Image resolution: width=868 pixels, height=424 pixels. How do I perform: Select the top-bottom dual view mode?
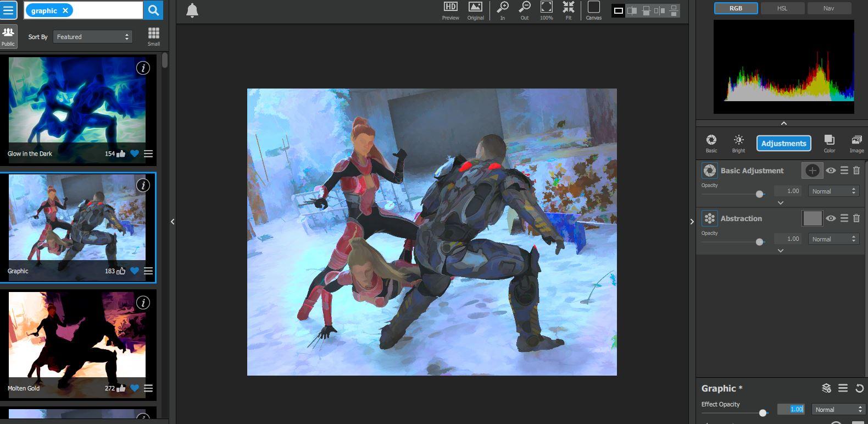click(674, 10)
